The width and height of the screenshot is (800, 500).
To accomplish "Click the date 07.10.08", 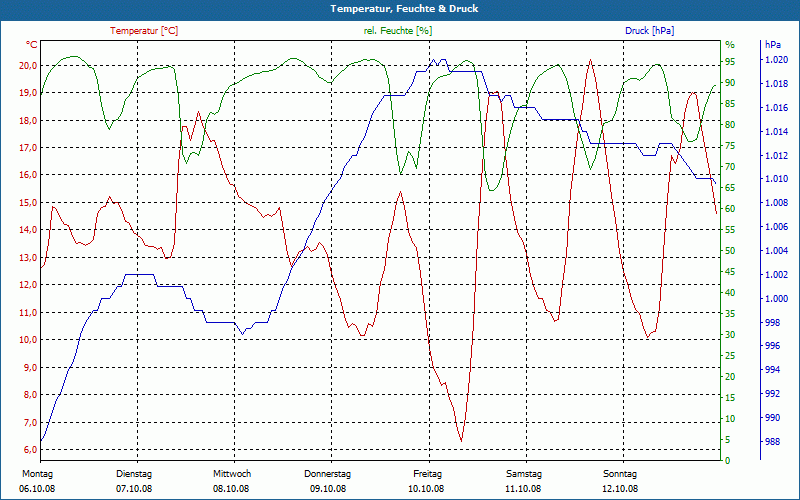I will click(x=134, y=489).
